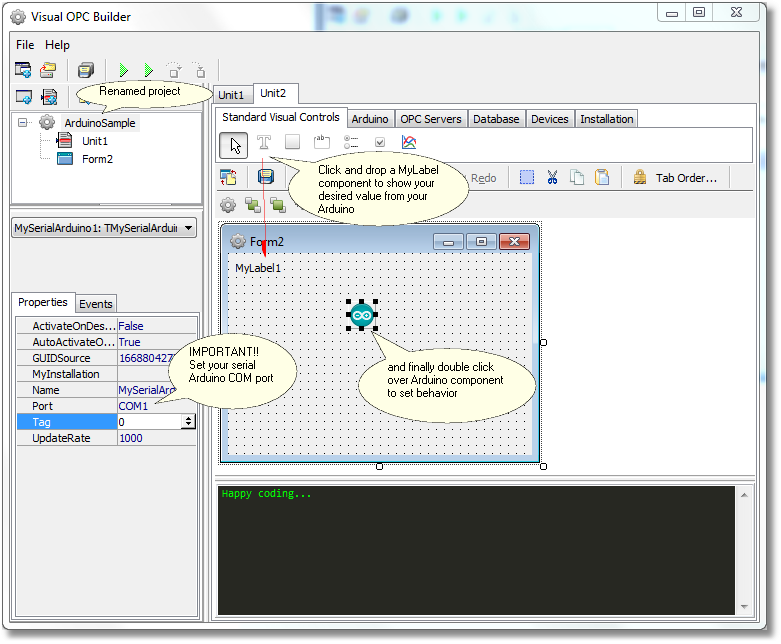Switch to the Unit1 tab
The image size is (781, 644).
[x=232, y=95]
